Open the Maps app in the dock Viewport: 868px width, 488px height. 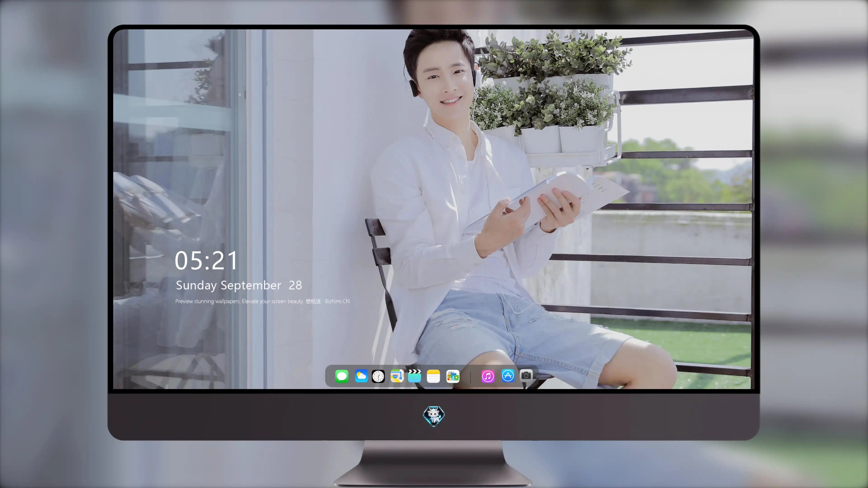pyautogui.click(x=397, y=376)
